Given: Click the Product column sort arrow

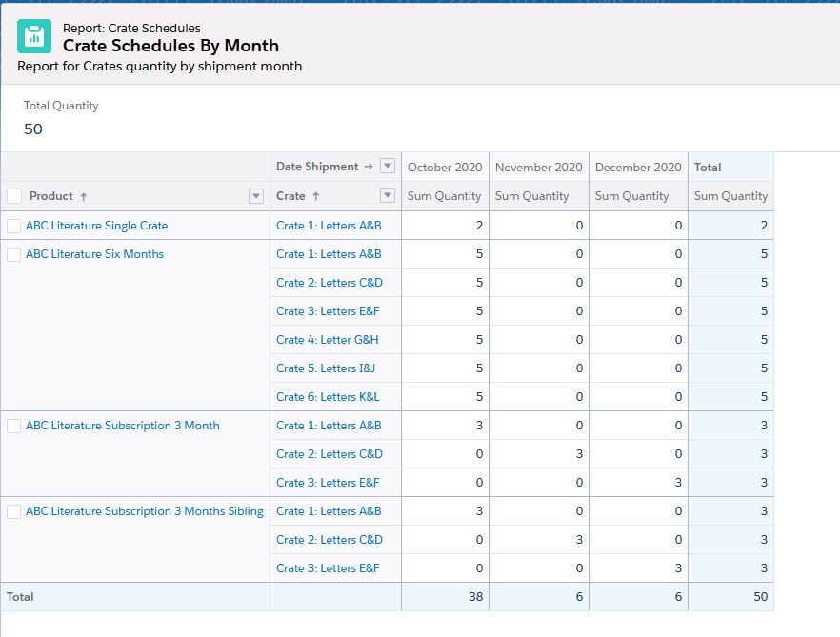Looking at the screenshot, I should point(84,196).
